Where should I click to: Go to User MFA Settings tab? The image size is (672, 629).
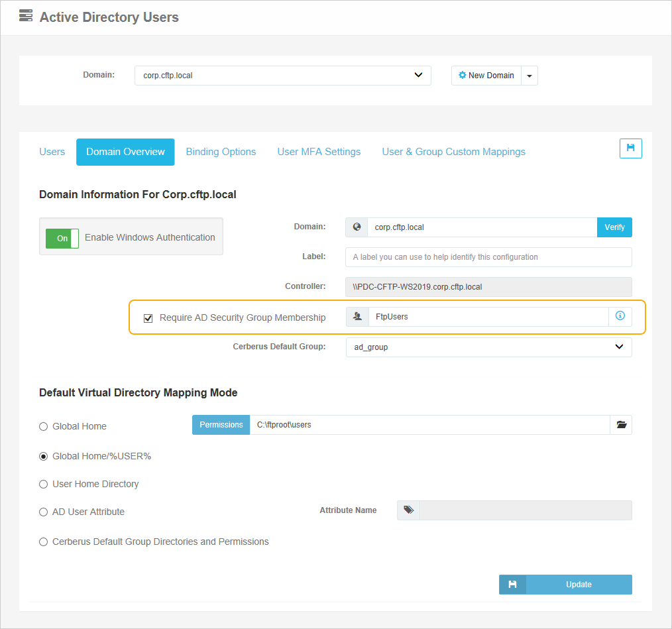click(x=319, y=152)
